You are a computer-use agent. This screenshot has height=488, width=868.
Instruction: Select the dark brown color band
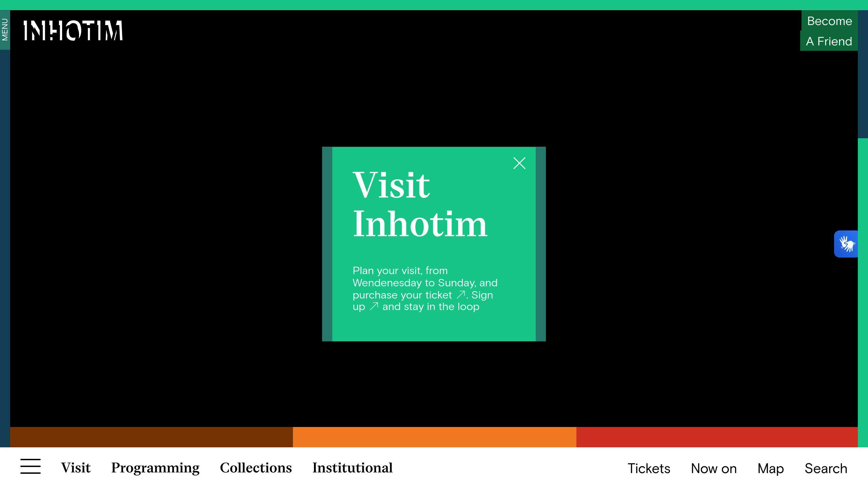(152, 437)
